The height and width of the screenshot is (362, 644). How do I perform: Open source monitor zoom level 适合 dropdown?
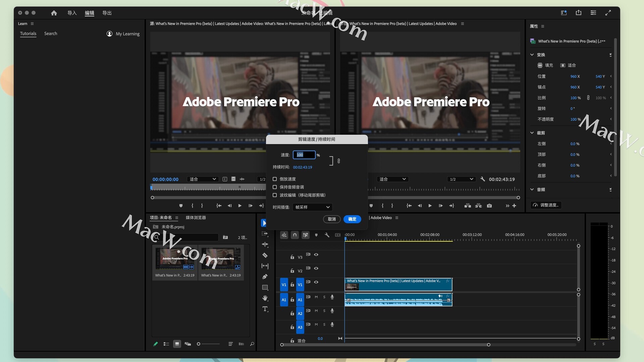[x=203, y=179]
